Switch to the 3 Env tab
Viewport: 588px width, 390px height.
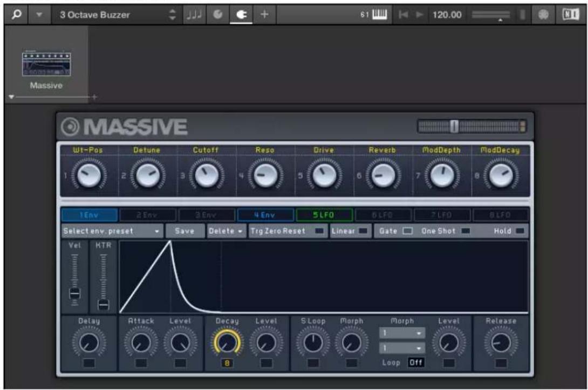point(207,215)
